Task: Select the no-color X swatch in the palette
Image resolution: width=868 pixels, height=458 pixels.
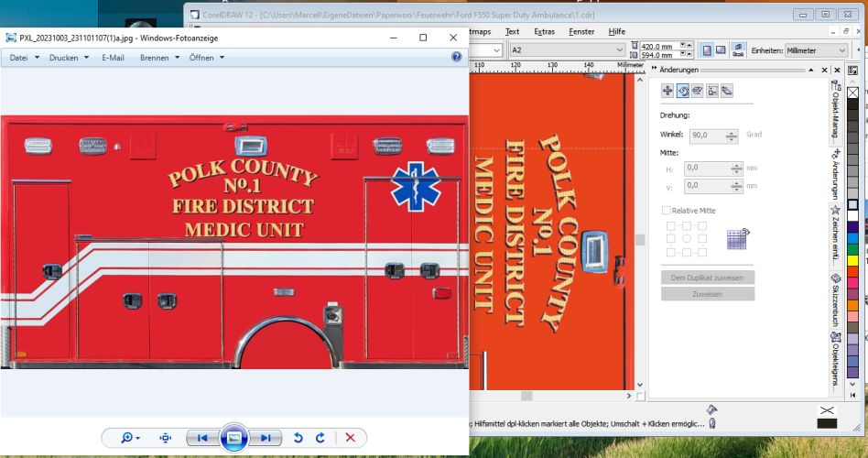Action: [852, 93]
